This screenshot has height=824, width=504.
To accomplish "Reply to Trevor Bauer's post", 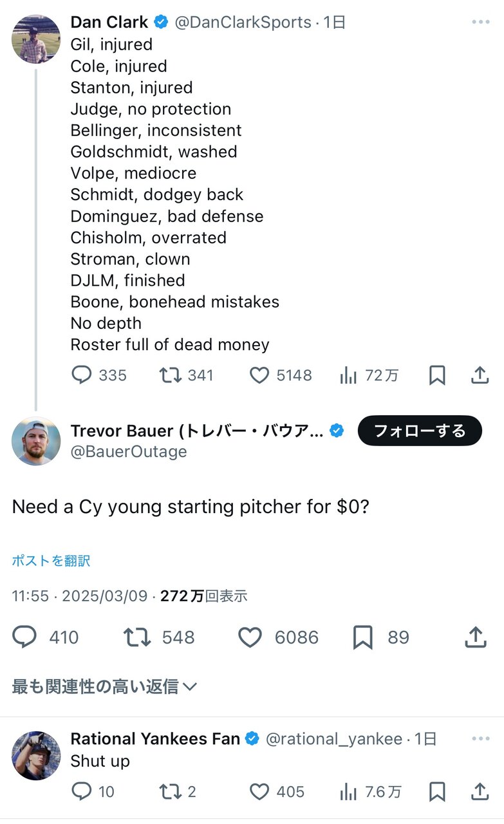I will tap(25, 637).
